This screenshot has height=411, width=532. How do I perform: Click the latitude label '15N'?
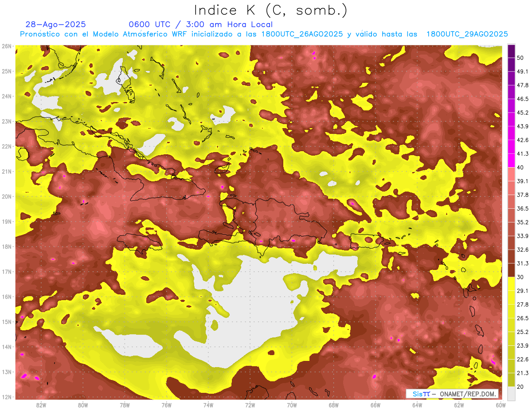[7, 321]
